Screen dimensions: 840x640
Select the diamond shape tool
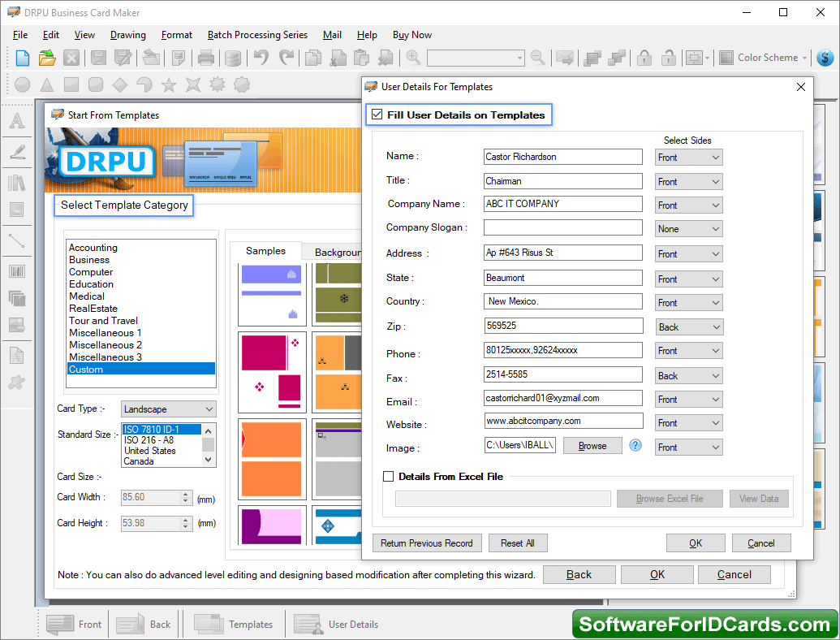tap(120, 84)
